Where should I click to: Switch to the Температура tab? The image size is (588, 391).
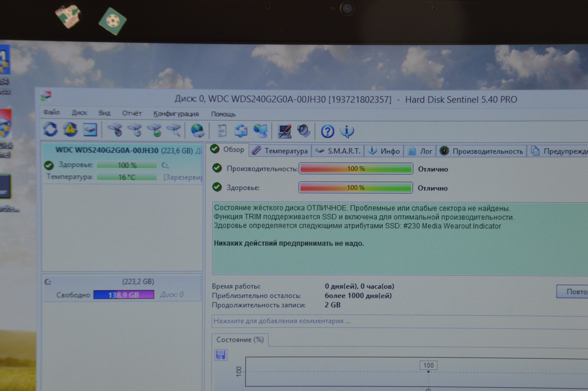(280, 151)
